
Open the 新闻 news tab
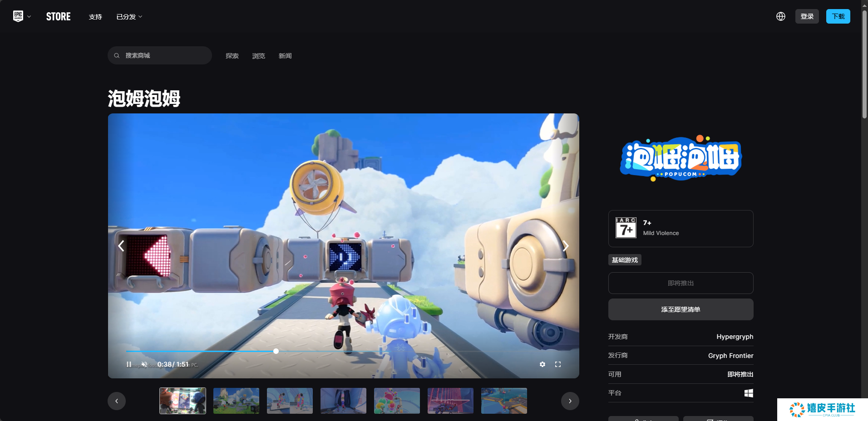tap(285, 56)
